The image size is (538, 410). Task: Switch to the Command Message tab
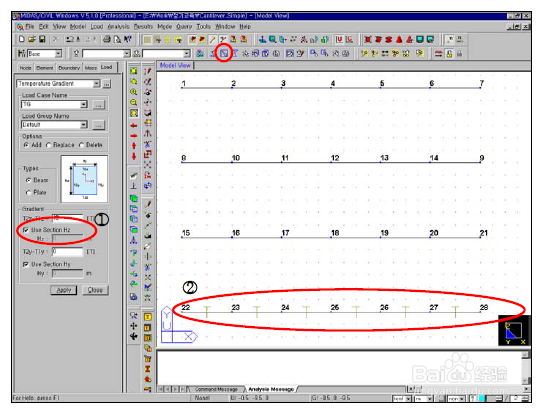[x=216, y=389]
